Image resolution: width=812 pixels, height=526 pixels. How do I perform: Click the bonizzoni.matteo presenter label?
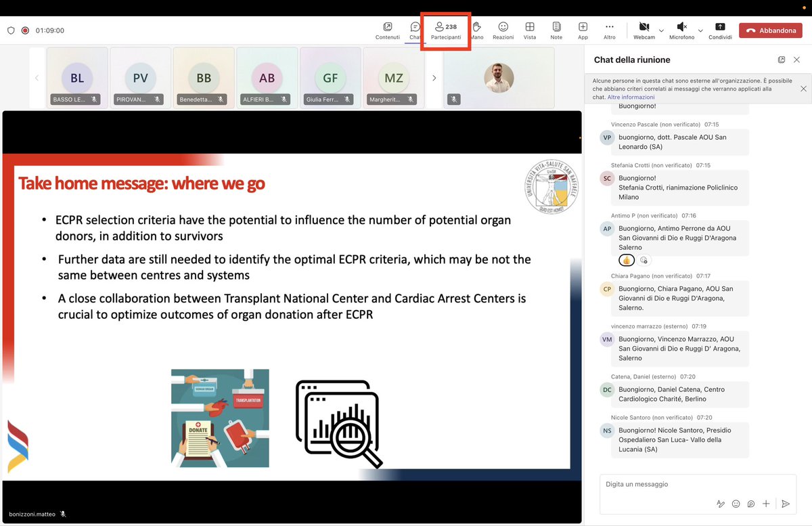coord(32,514)
